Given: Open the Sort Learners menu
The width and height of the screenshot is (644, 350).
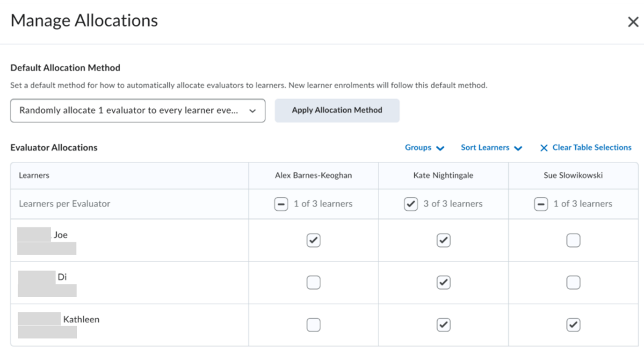Looking at the screenshot, I should [x=491, y=148].
